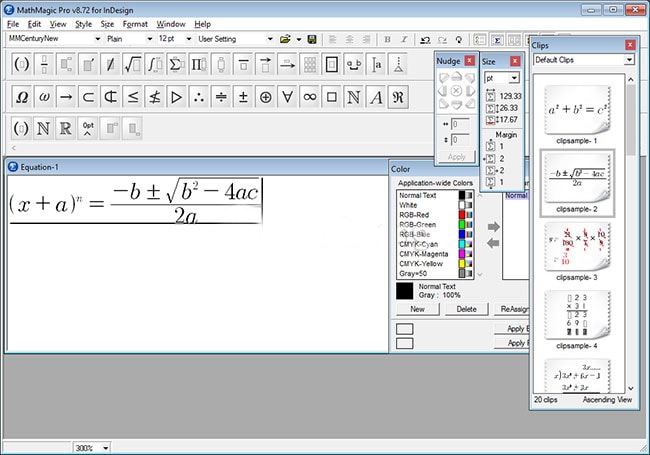Open the circled plus operator palette
This screenshot has width=650, height=455.
point(265,97)
